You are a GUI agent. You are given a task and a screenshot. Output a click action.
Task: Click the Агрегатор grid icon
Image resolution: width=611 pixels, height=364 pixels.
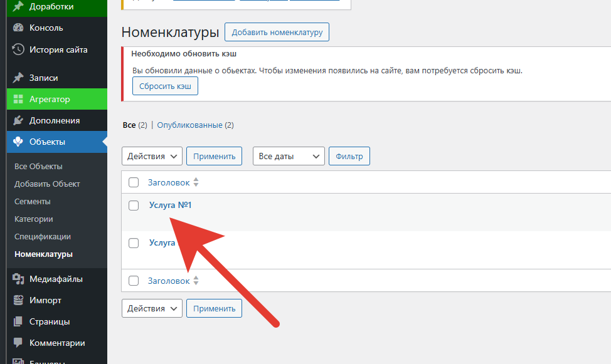pyautogui.click(x=18, y=99)
